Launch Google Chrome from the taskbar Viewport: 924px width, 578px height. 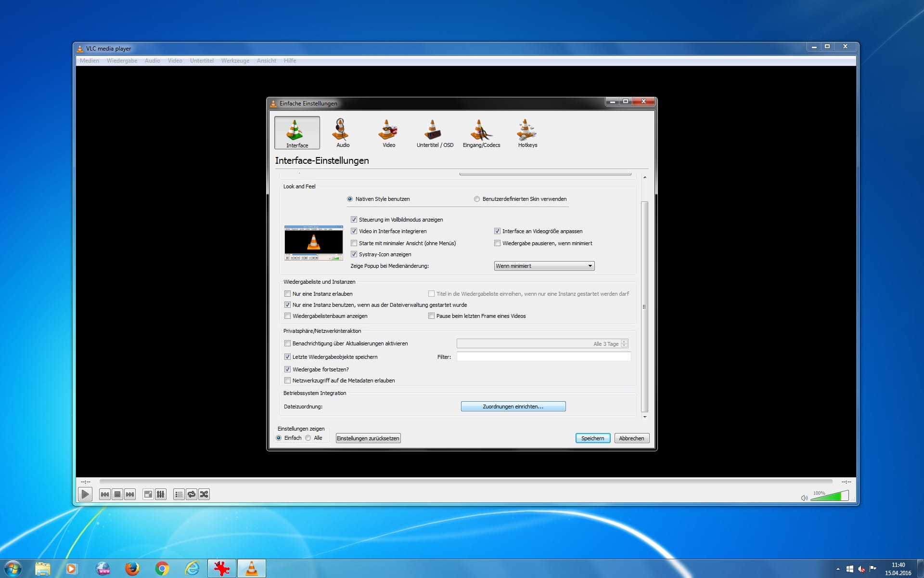pos(162,569)
